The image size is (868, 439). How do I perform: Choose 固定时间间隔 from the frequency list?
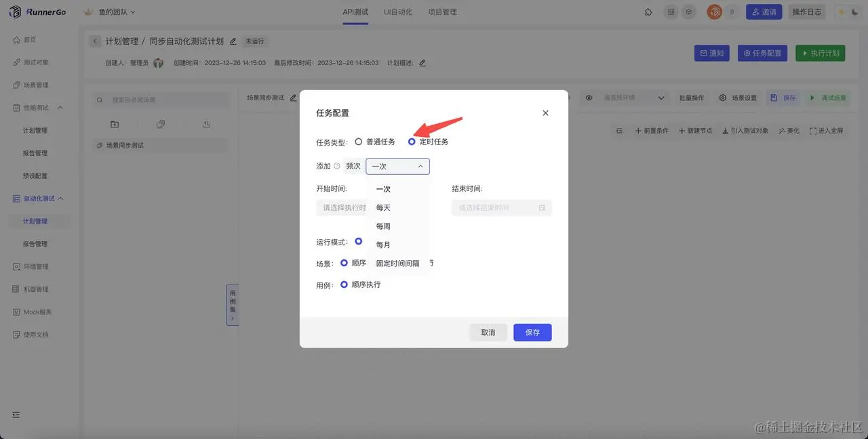pyautogui.click(x=398, y=264)
